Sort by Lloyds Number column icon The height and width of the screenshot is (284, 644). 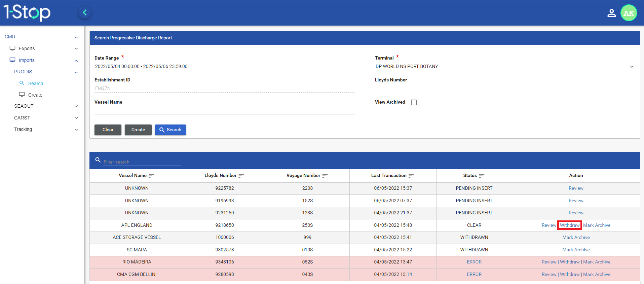click(x=241, y=176)
